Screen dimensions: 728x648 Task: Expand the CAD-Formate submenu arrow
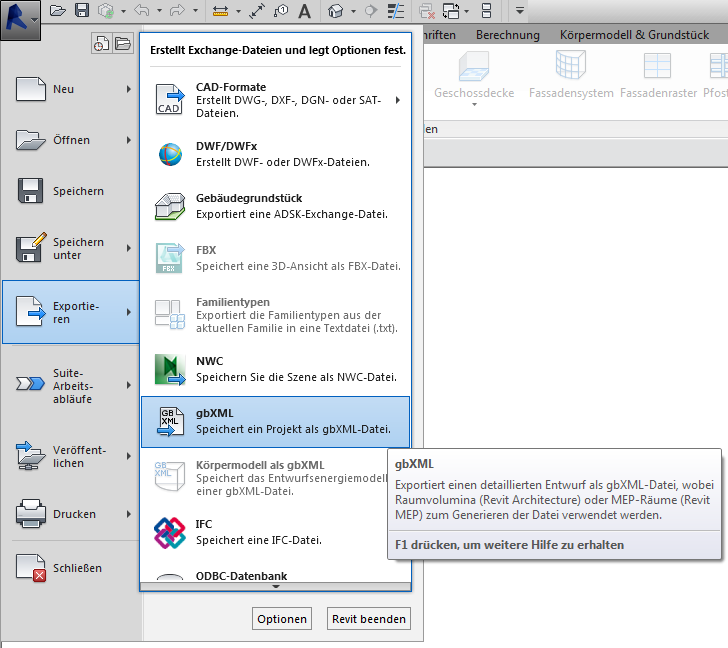(398, 100)
